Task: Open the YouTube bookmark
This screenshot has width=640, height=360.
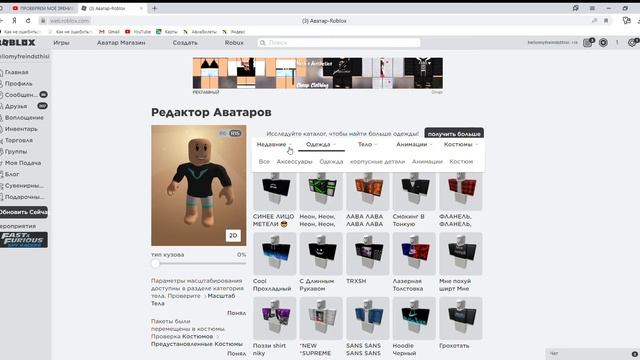Action: (138, 31)
